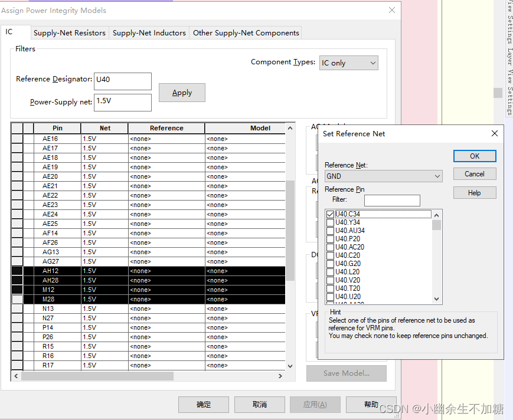Viewport: 513px width, 420px height.
Task: Close the Set Reference Net dialog
Action: (495, 133)
